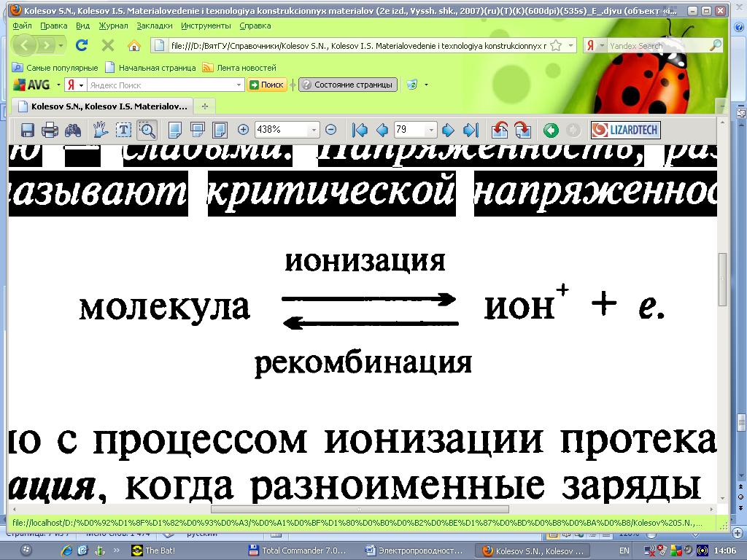Image resolution: width=747 pixels, height=560 pixels.
Task: Click the LizardTech logo button
Action: pos(625,130)
